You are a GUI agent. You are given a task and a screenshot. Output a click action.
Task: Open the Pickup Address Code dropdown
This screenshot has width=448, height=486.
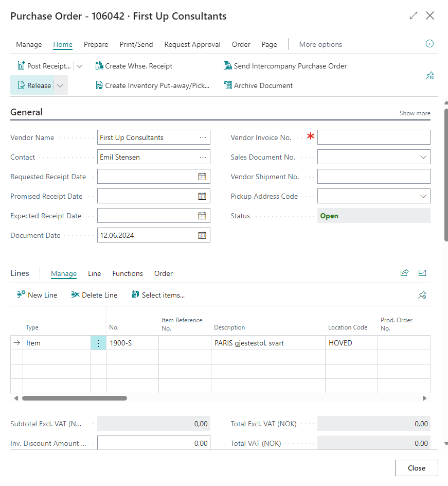(x=423, y=196)
